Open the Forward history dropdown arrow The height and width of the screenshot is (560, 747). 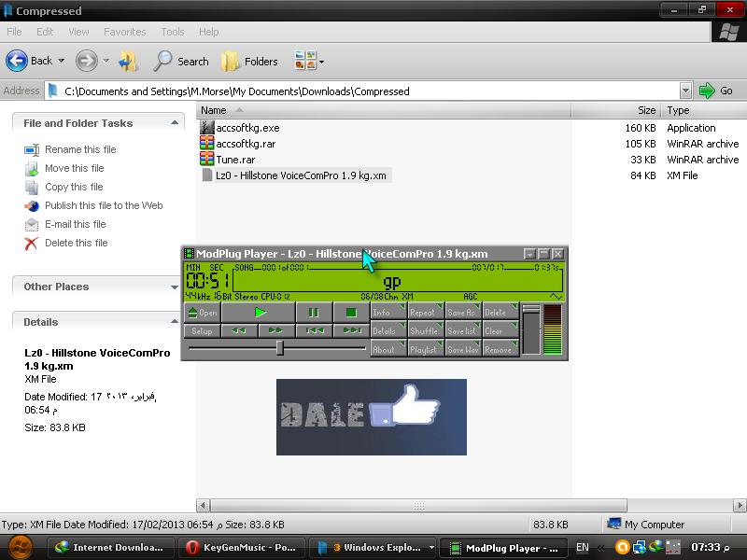coord(106,61)
